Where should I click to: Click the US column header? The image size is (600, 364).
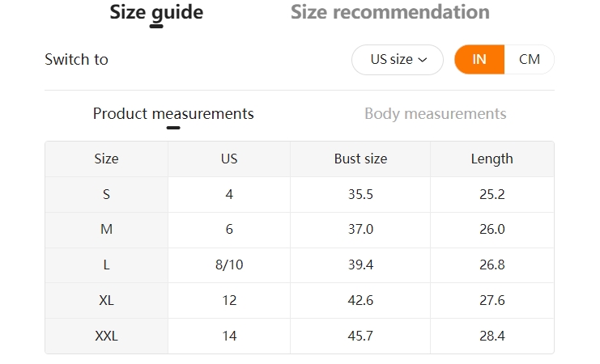(x=229, y=159)
